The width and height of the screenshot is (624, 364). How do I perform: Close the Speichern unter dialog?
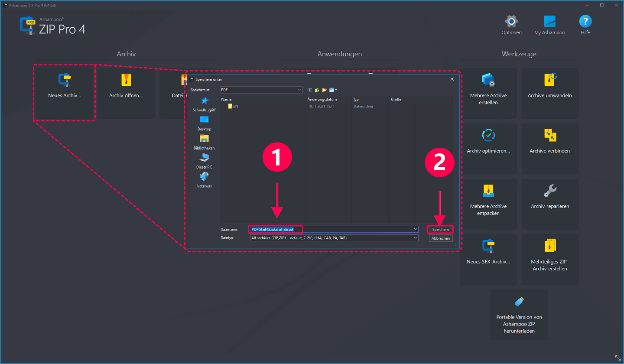tap(452, 79)
